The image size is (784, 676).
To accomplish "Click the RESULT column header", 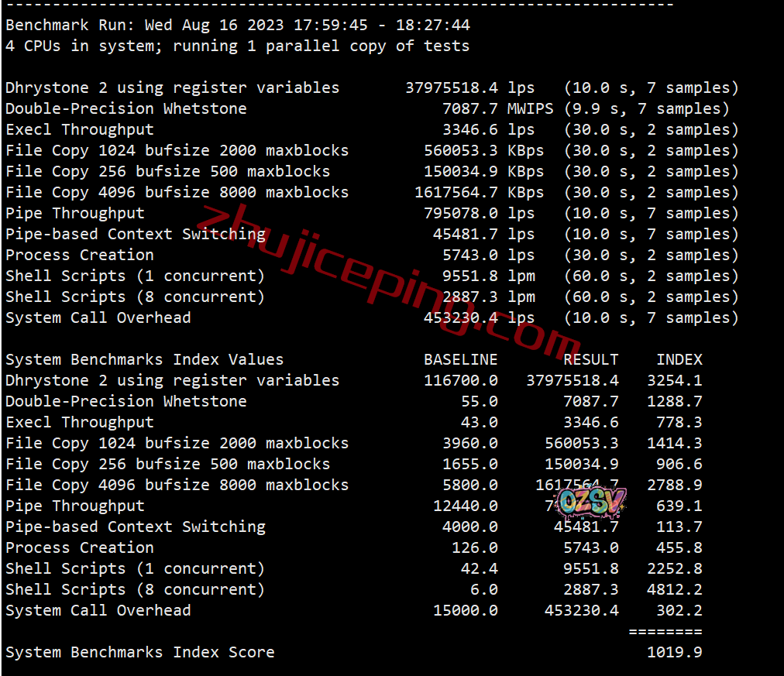I will click(x=590, y=360).
